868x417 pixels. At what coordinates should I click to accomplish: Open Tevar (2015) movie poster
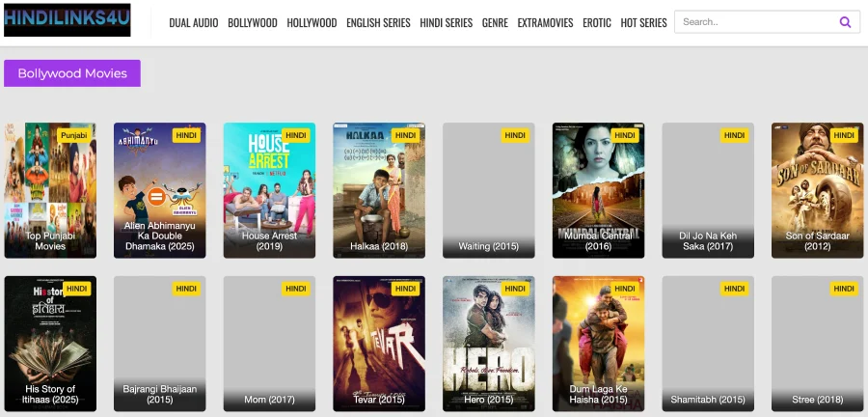(x=379, y=344)
